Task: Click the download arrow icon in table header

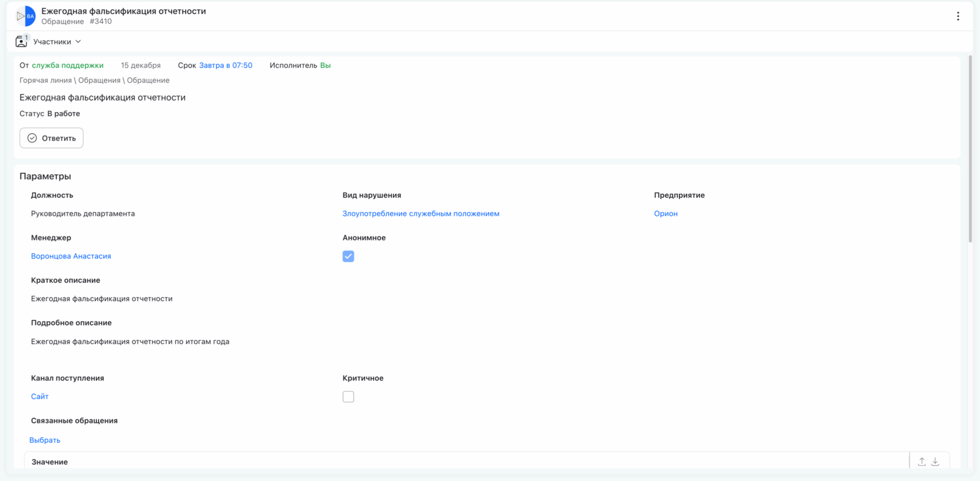Action: click(x=935, y=462)
